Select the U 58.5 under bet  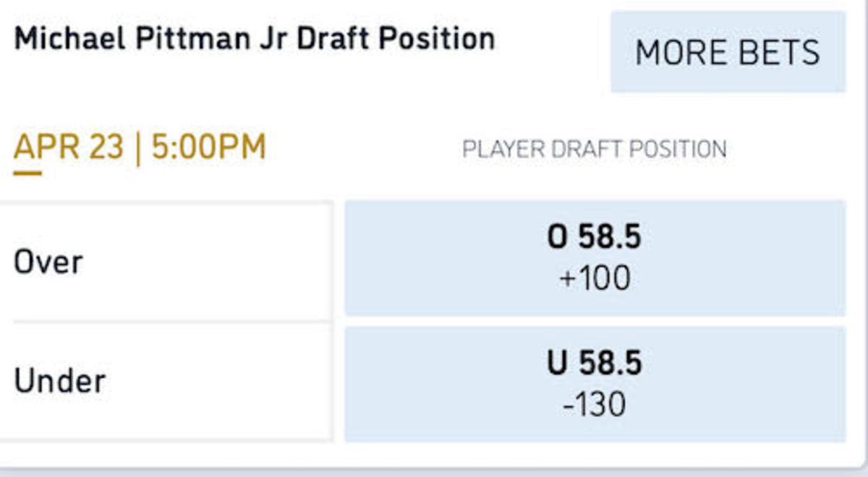pyautogui.click(x=595, y=384)
